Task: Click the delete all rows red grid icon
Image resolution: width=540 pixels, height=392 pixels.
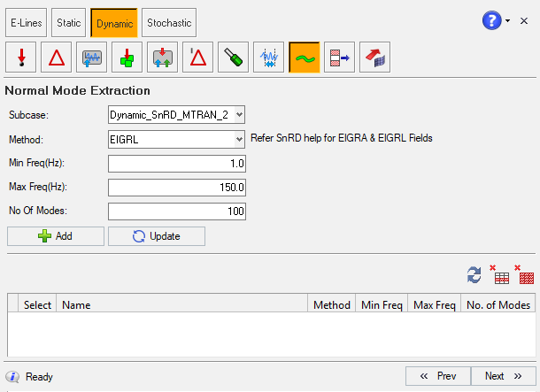Action: (526, 276)
